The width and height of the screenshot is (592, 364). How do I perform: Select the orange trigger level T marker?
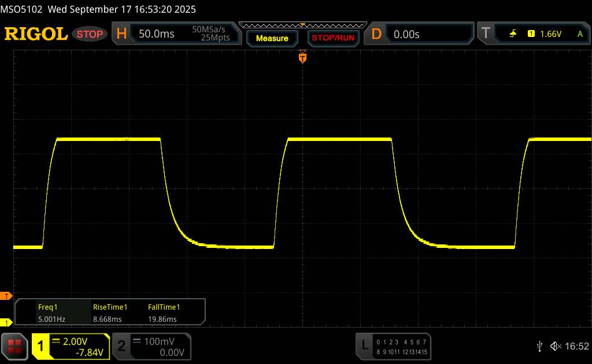tap(6, 296)
